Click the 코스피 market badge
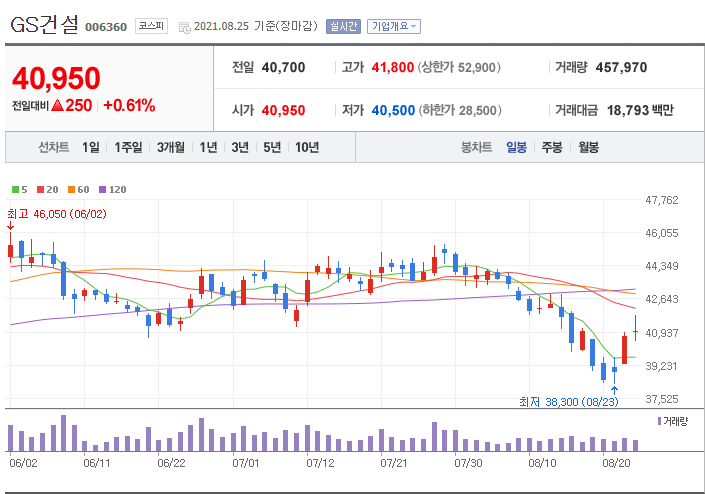Image resolution: width=705 pixels, height=494 pixels. 151,26
